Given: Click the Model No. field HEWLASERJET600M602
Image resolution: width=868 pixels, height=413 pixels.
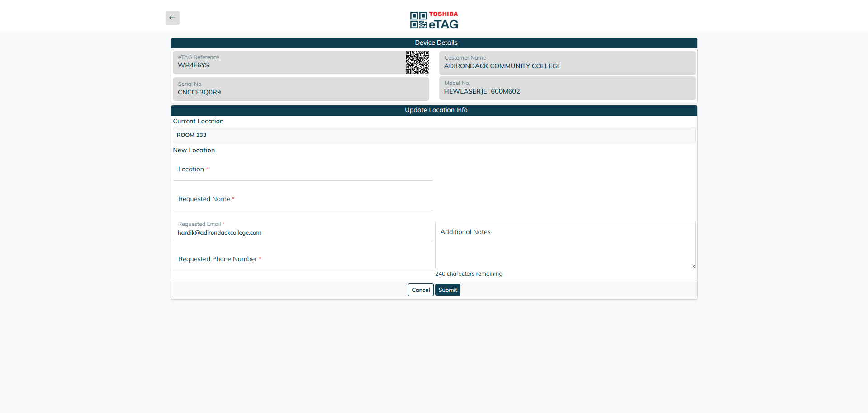Looking at the screenshot, I should pyautogui.click(x=567, y=88).
